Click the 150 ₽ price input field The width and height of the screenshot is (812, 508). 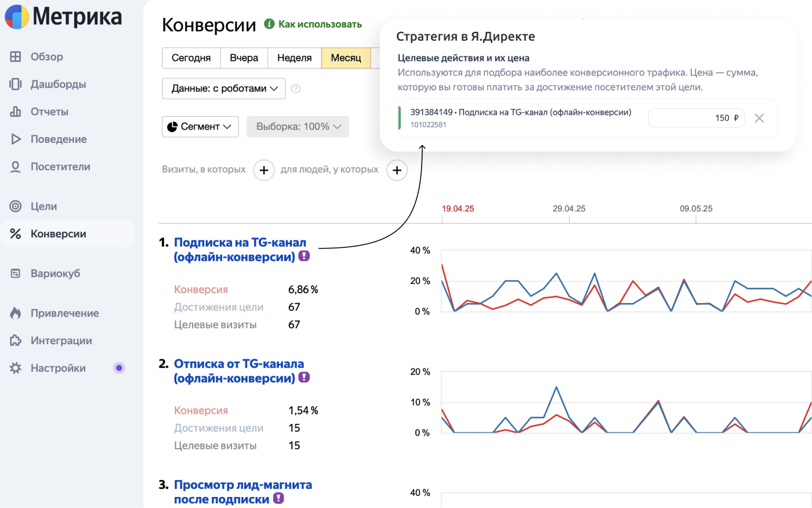tap(696, 118)
